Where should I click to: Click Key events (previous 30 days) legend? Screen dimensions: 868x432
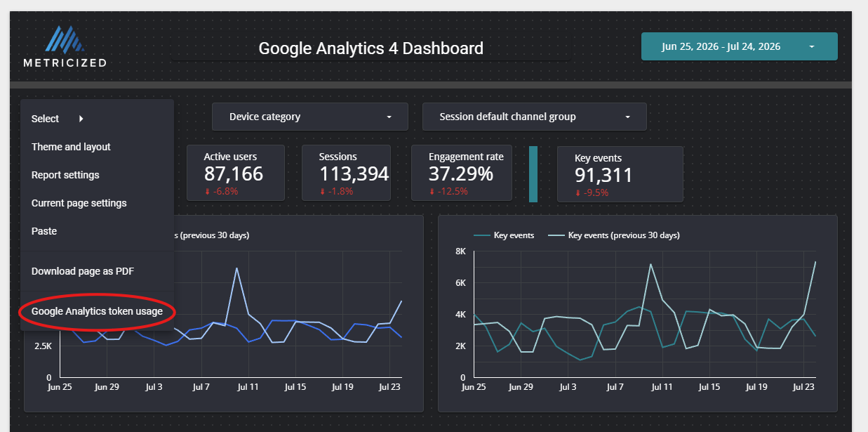click(x=613, y=235)
